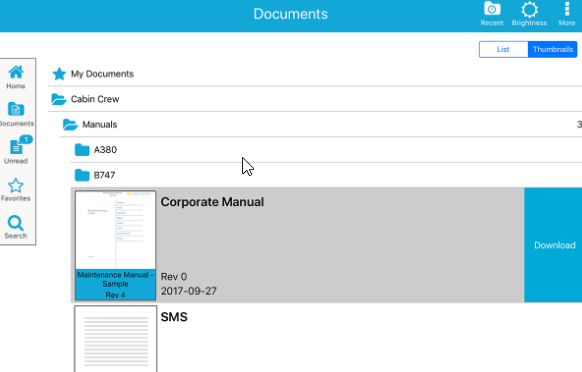This screenshot has height=372, width=582.
Task: Click the Manuals folder label
Action: click(99, 124)
